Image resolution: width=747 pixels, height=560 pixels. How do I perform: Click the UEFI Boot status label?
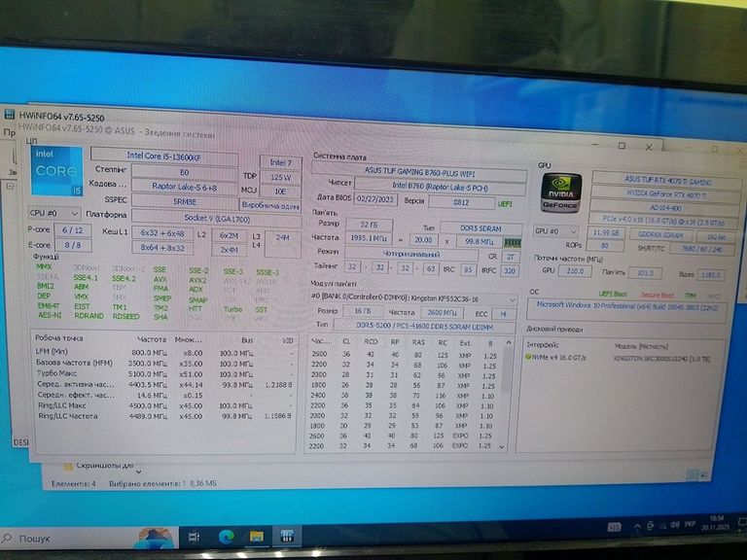tap(613, 294)
